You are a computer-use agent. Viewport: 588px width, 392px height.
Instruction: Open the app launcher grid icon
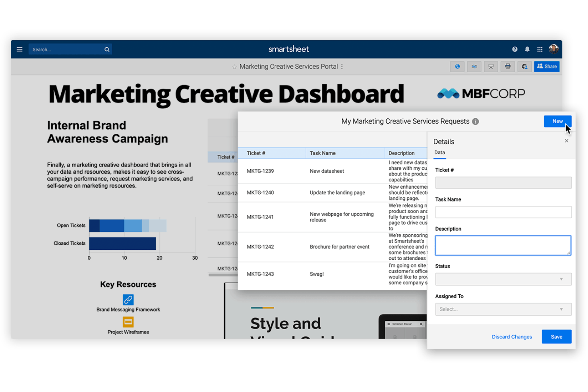coord(540,49)
